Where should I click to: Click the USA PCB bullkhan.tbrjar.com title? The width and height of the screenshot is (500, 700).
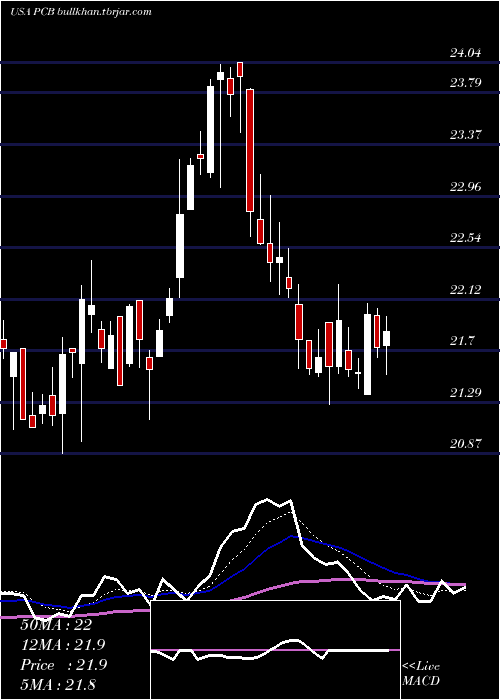[80, 12]
